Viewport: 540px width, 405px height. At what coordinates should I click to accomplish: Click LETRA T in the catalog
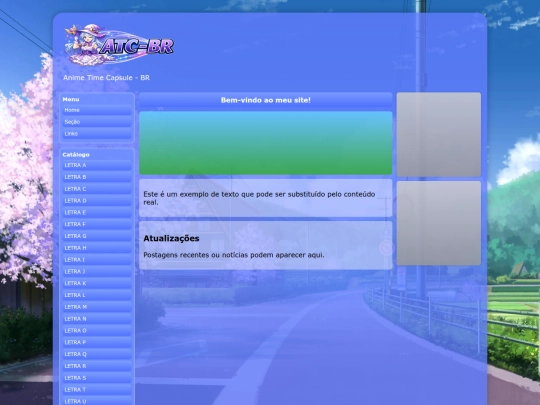coord(97,390)
